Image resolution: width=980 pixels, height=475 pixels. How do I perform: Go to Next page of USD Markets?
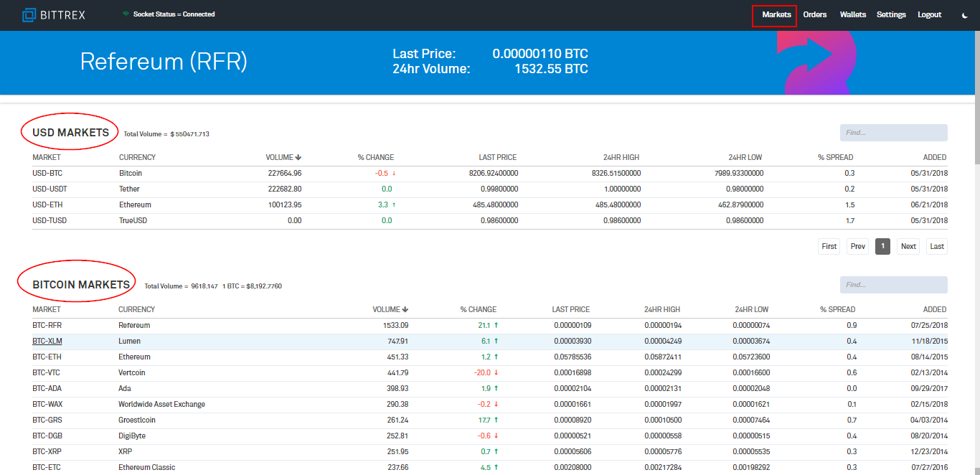click(x=908, y=246)
